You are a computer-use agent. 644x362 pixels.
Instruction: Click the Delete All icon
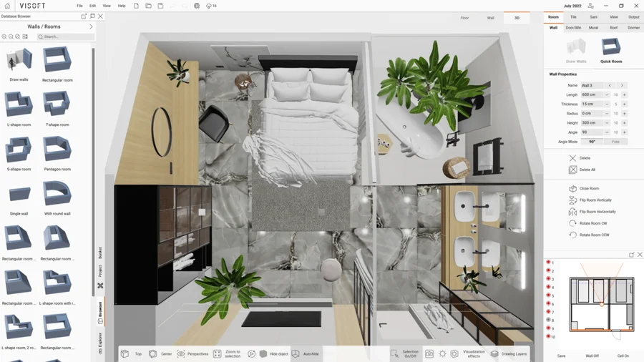pos(572,170)
